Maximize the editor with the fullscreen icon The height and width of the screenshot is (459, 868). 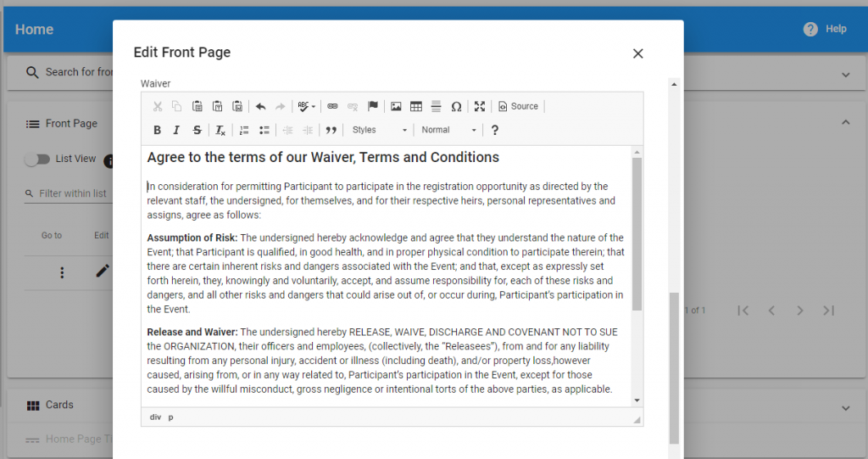point(480,106)
